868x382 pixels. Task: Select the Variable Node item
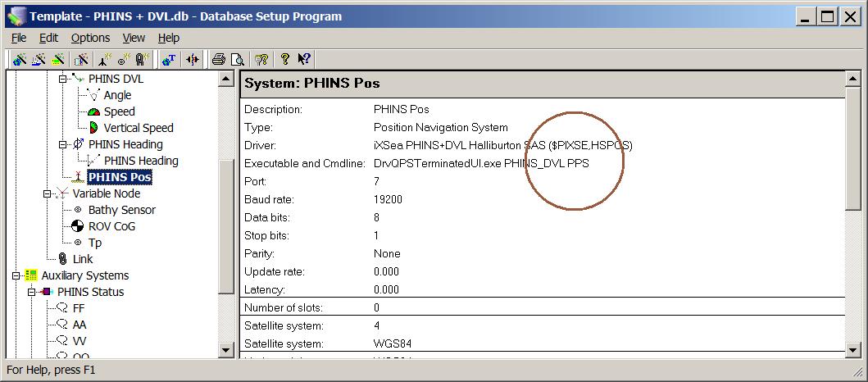coord(107,193)
